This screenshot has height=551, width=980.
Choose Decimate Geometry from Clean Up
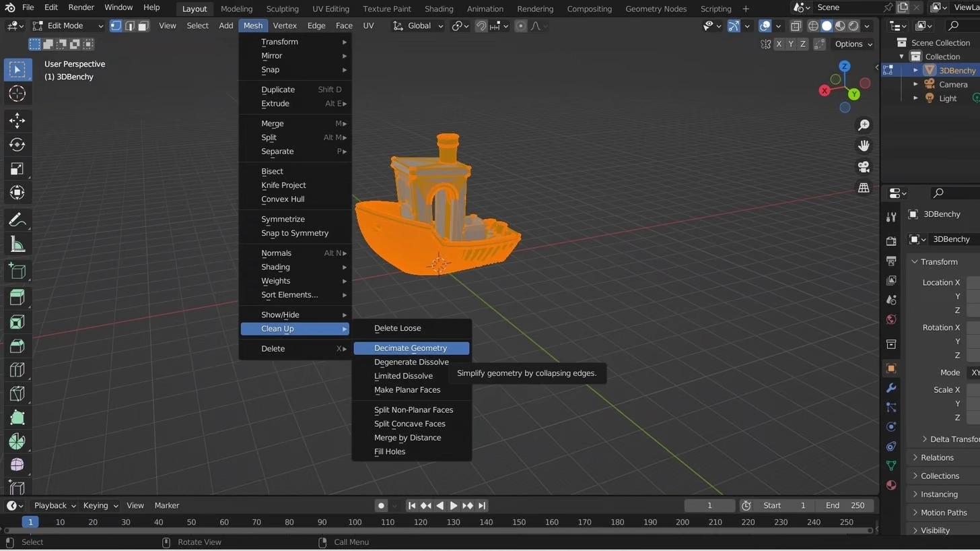point(411,348)
